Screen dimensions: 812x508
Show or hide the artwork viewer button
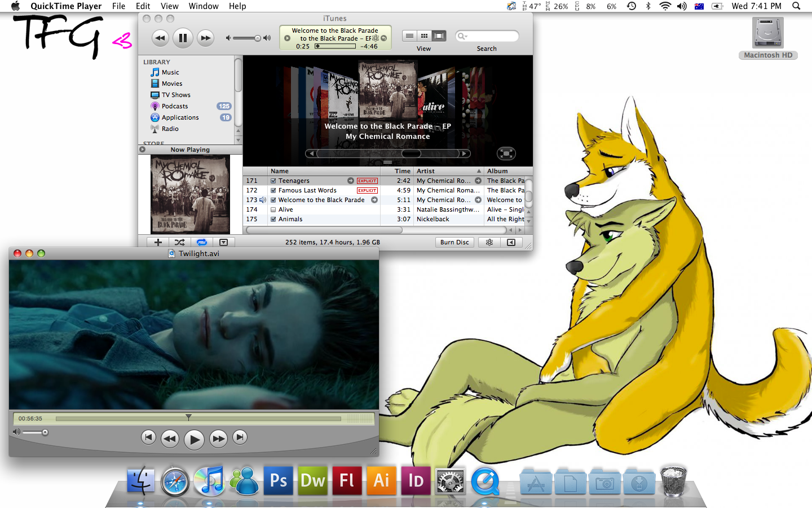[223, 242]
